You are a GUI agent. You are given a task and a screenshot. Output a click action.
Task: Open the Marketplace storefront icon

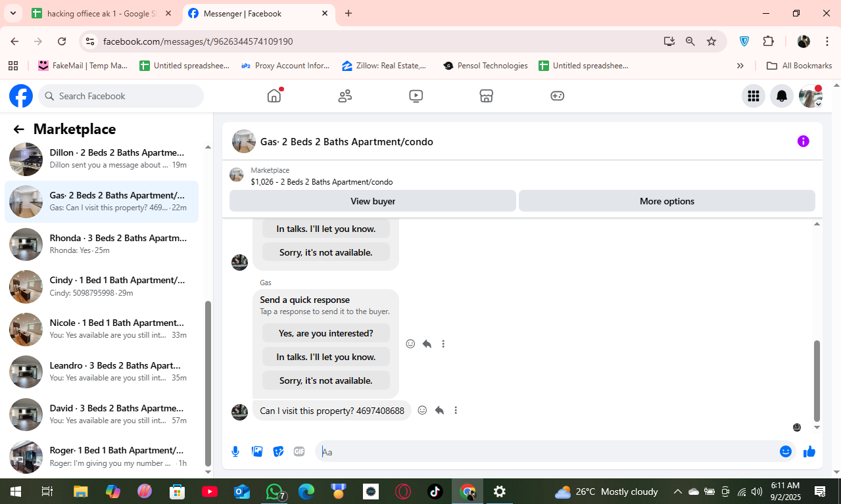[486, 96]
